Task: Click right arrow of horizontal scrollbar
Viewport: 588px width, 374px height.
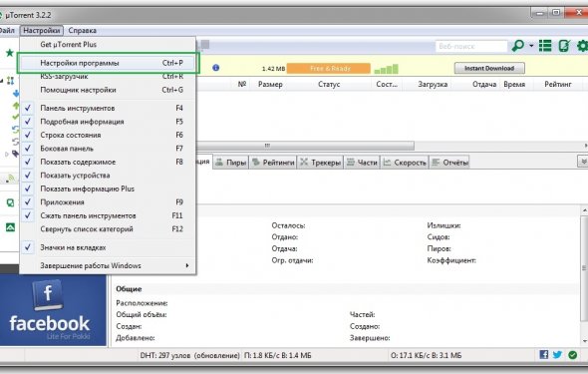Action: [585, 146]
